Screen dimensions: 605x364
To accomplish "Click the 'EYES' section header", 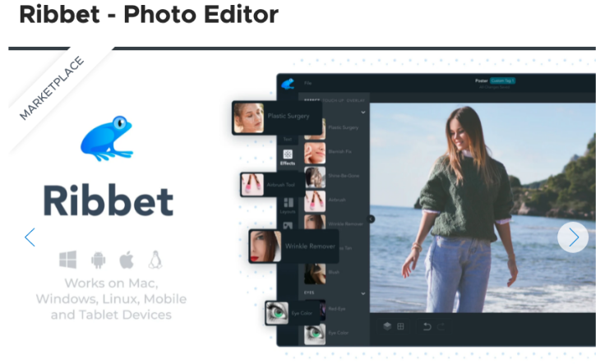I will coord(309,293).
